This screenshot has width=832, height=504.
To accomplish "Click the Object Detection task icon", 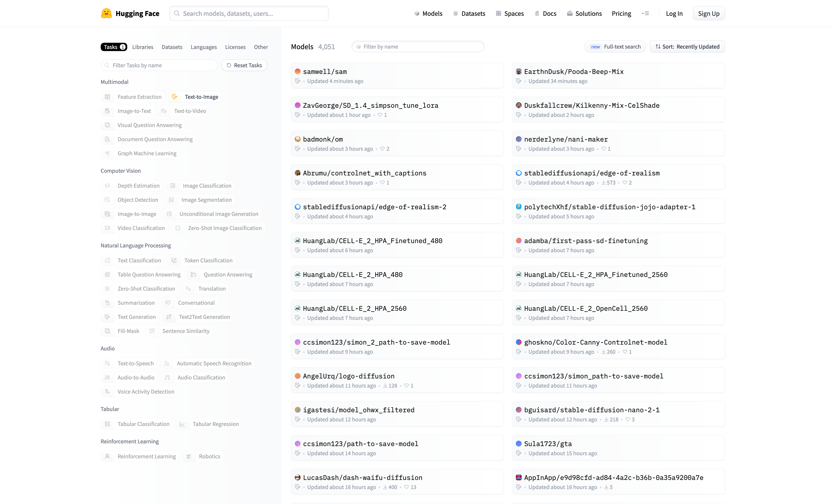I will coord(107,200).
